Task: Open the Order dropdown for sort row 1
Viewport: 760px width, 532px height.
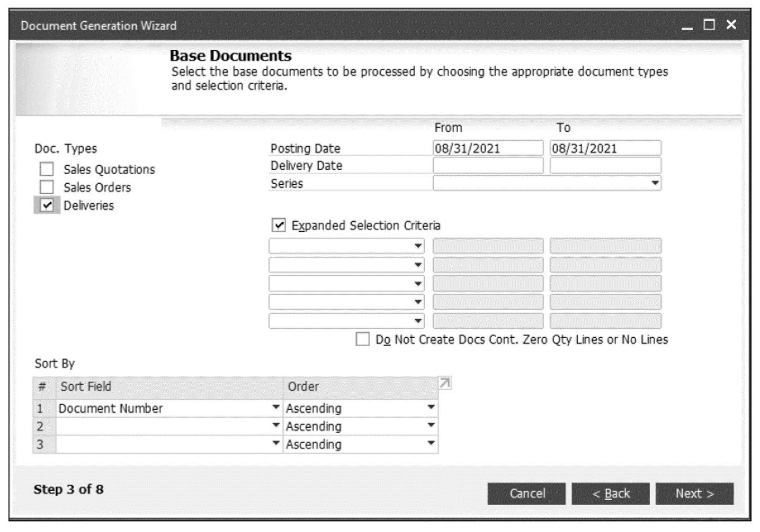Action: click(430, 408)
